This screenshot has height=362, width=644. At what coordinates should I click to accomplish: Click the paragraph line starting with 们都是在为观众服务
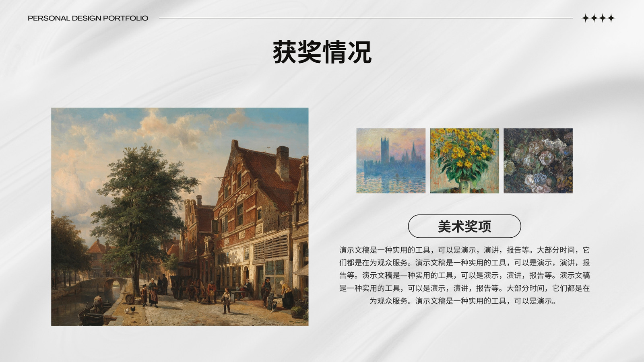tap(464, 263)
